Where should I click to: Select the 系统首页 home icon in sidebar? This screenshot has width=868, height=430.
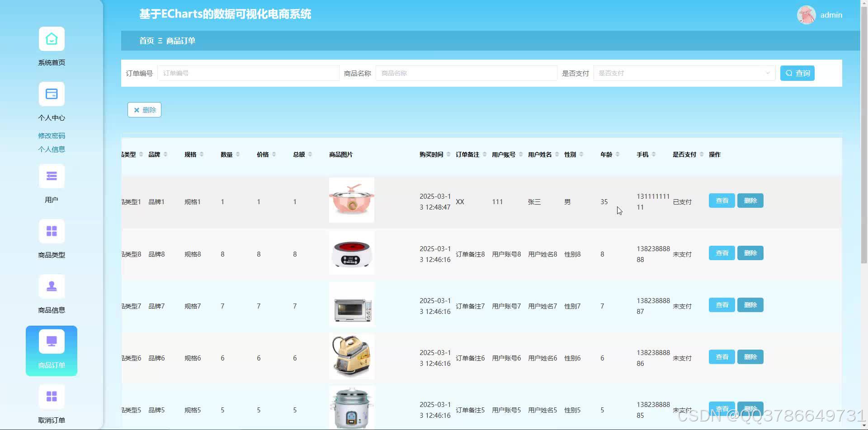coord(51,39)
